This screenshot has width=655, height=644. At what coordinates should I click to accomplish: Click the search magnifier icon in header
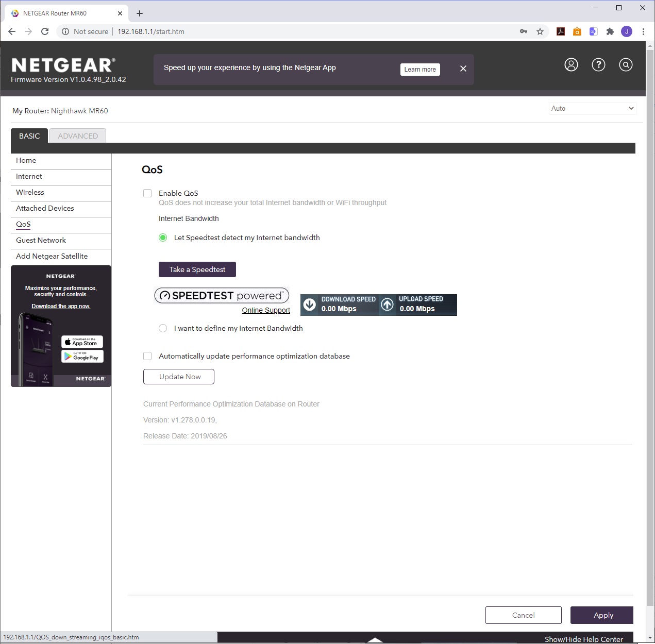coord(626,64)
